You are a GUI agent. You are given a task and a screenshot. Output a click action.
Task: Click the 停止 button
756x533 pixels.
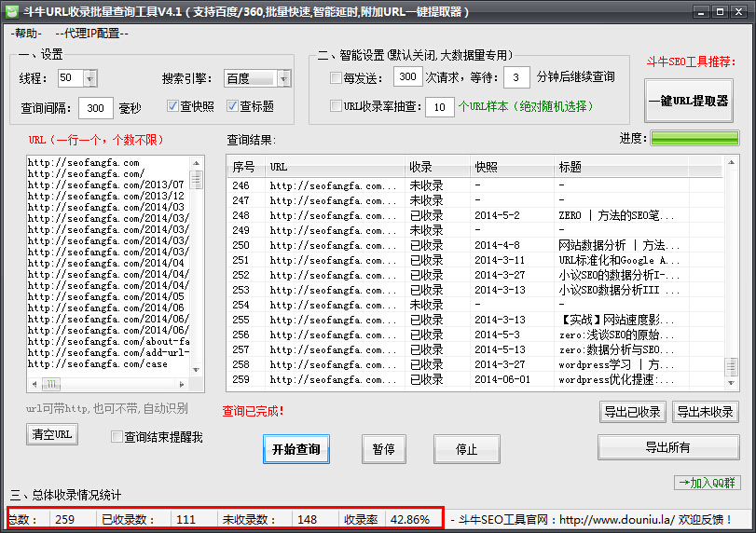click(467, 449)
